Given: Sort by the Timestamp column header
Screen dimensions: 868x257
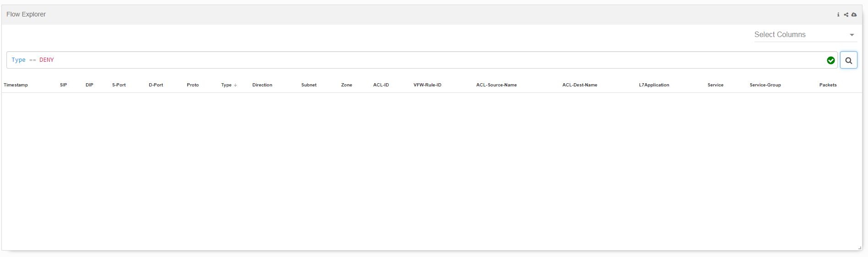Looking at the screenshot, I should 16,85.
